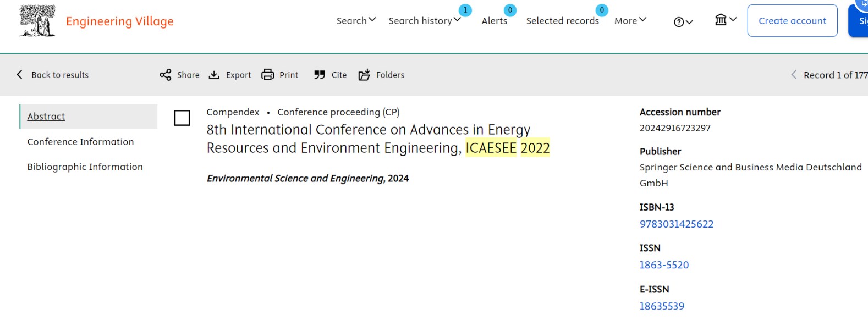Click the Environmental Science and Engineering source

point(295,179)
